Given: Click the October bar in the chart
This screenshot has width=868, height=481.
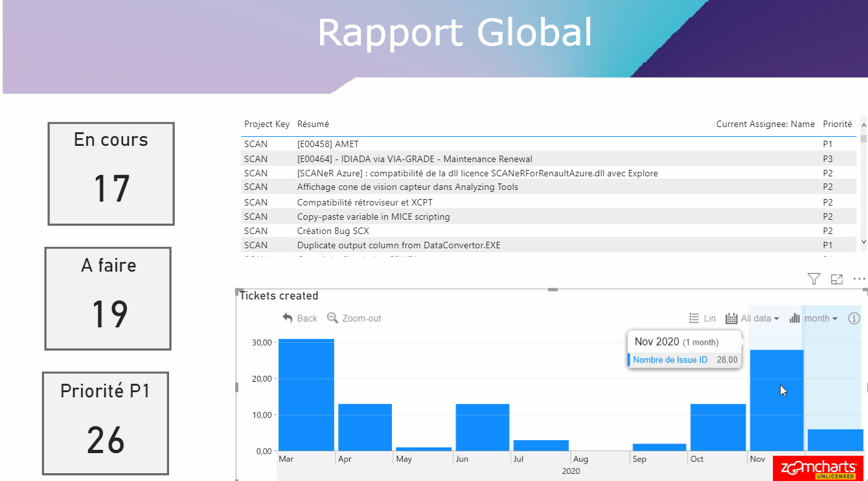Looking at the screenshot, I should click(718, 427).
